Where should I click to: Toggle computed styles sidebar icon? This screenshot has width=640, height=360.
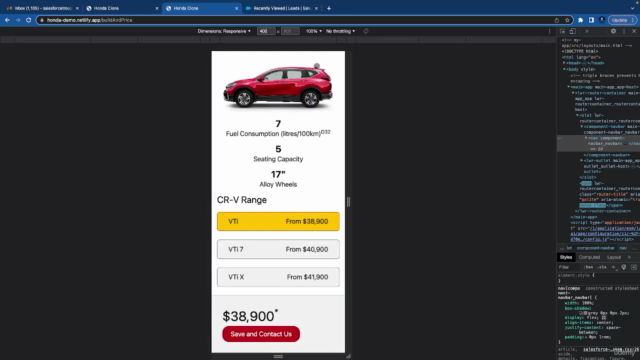[x=634, y=267]
